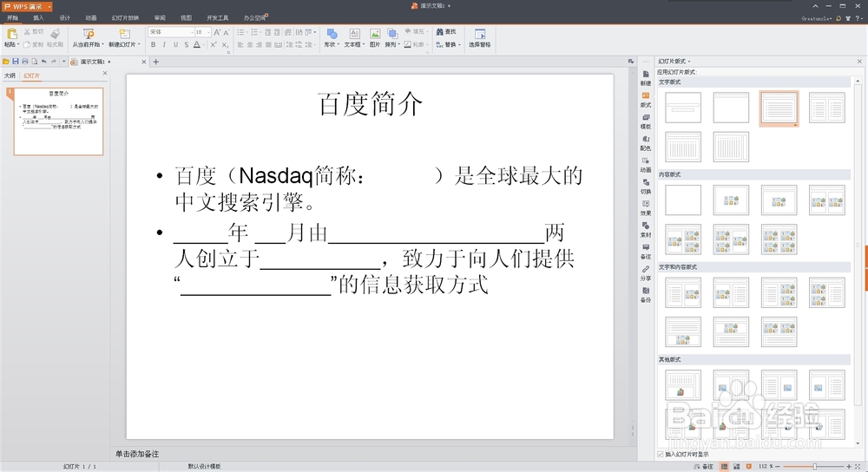Click the zoom slider handle
Viewport: 868px width, 472px height.
(x=814, y=467)
